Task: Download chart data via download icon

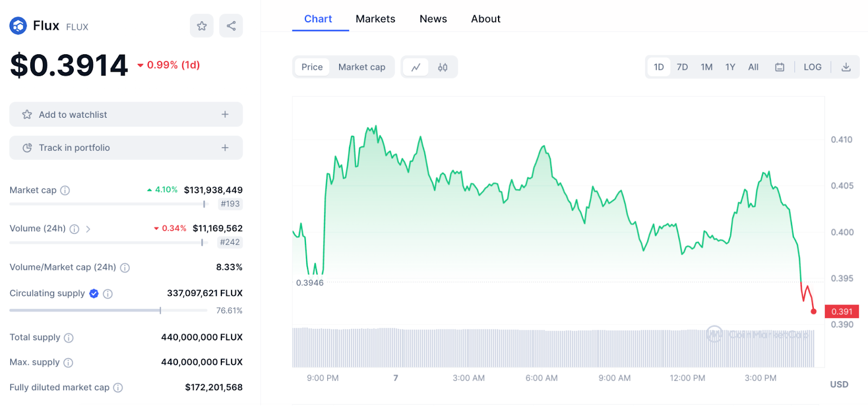Action: coord(846,67)
